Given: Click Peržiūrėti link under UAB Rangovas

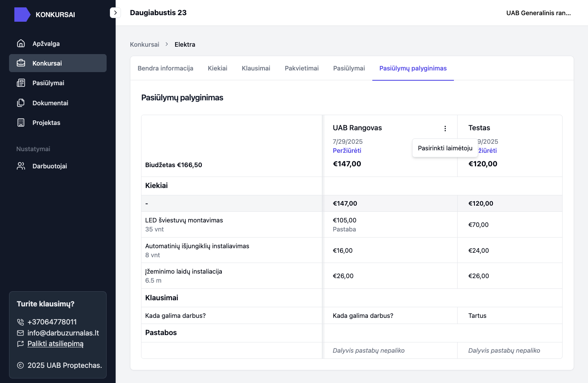Looking at the screenshot, I should (x=347, y=151).
